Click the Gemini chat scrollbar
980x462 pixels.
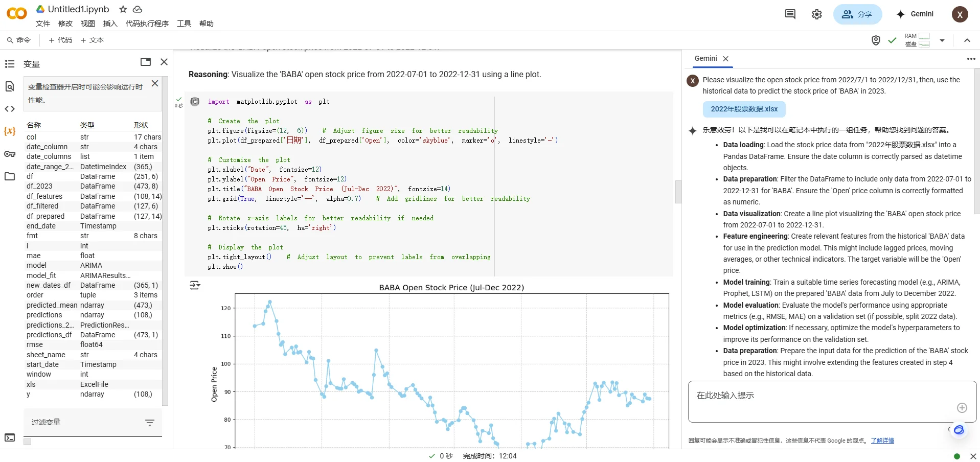click(x=976, y=142)
